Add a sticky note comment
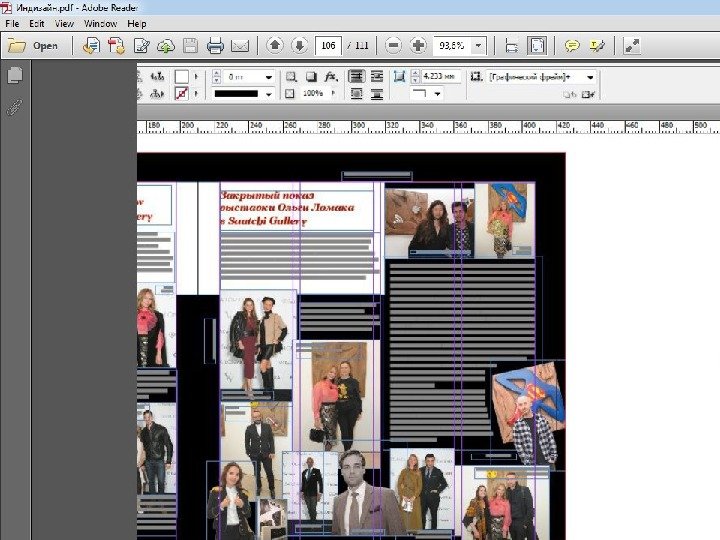The image size is (720, 540). (x=572, y=45)
